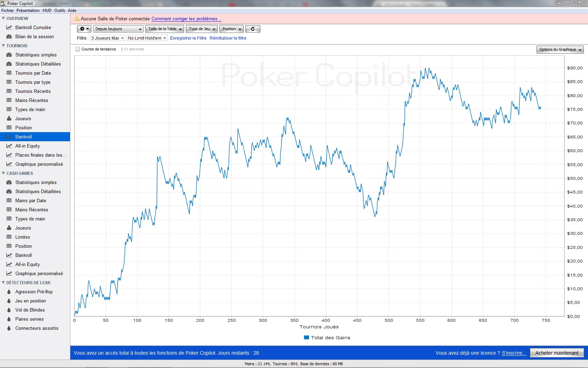This screenshot has height=368, width=588.
Task: Open the HUD menu
Action: click(47, 11)
